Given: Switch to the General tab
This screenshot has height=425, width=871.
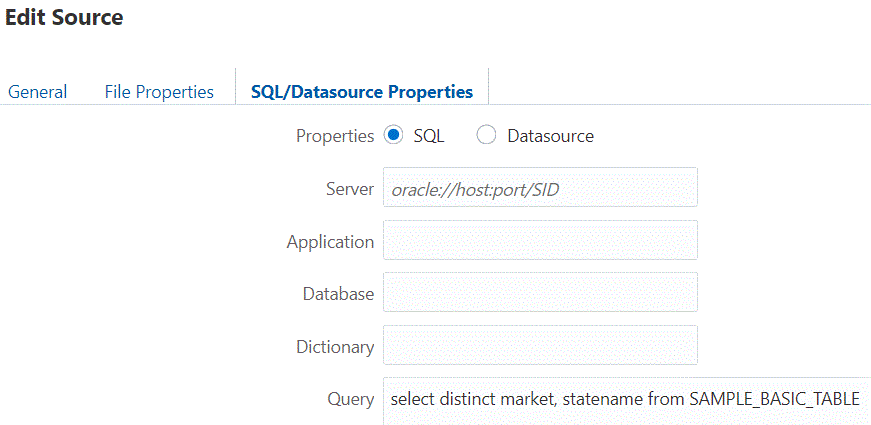Looking at the screenshot, I should [38, 92].
